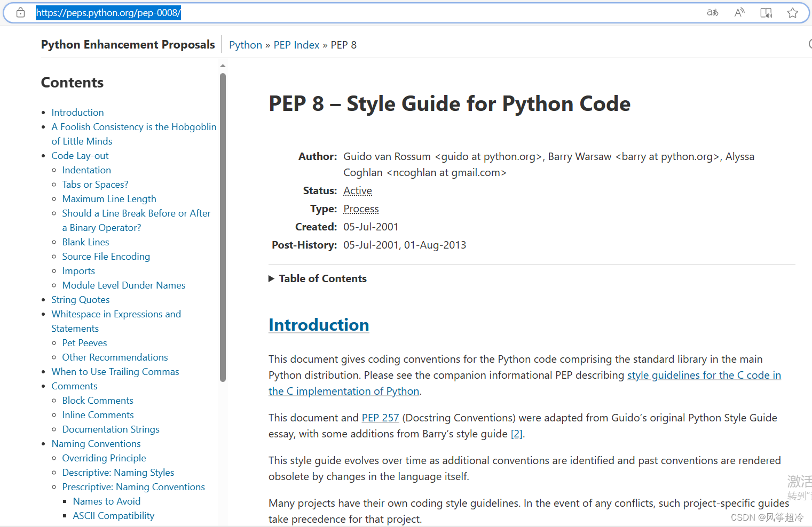This screenshot has height=527, width=812.
Task: Jump to Code Lay-out section
Action: pyautogui.click(x=80, y=156)
